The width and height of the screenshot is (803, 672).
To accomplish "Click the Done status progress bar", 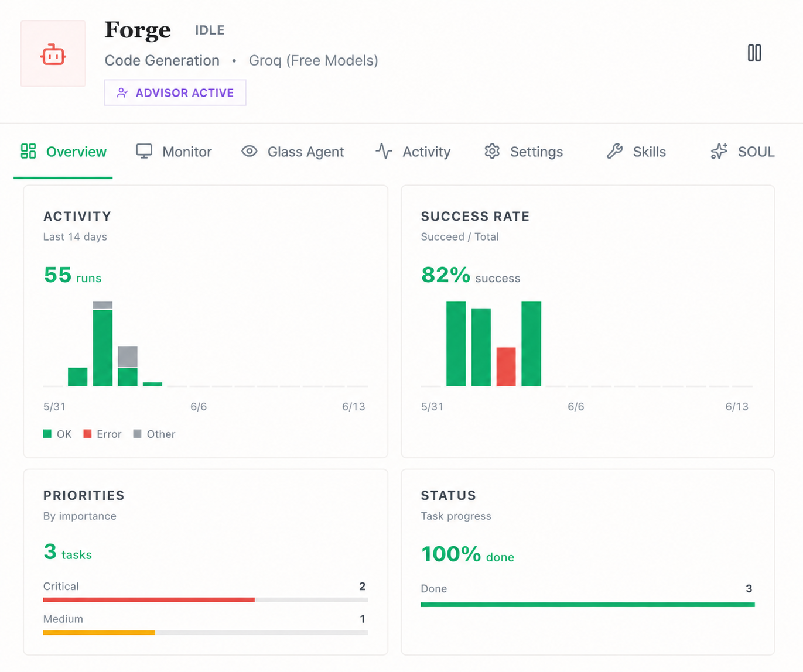I will coord(587,605).
